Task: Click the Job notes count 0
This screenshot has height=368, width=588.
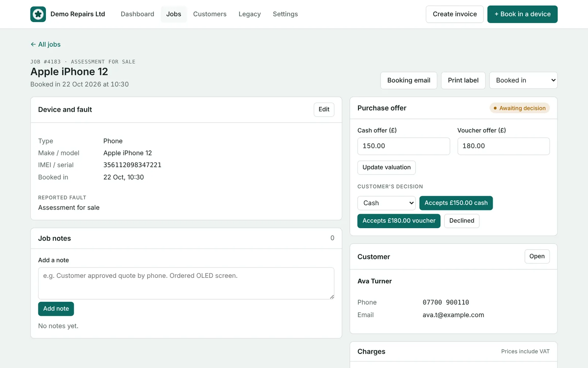Action: pyautogui.click(x=332, y=238)
